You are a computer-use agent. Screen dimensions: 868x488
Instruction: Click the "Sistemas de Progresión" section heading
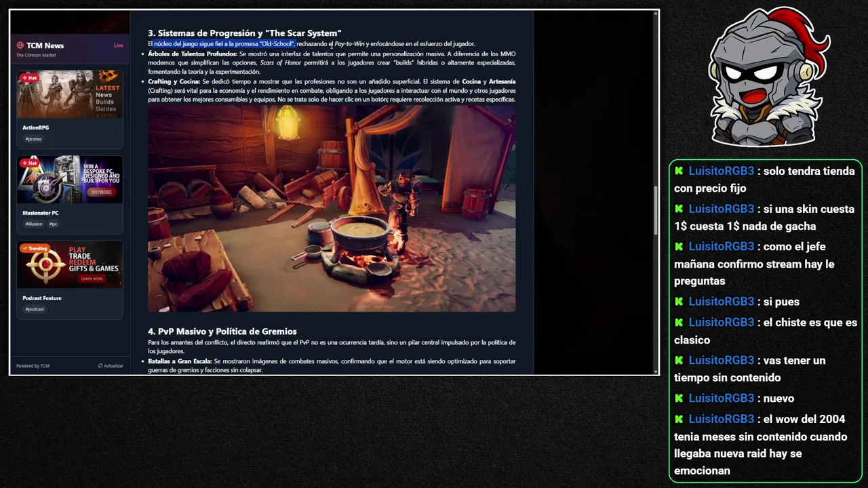coord(245,33)
